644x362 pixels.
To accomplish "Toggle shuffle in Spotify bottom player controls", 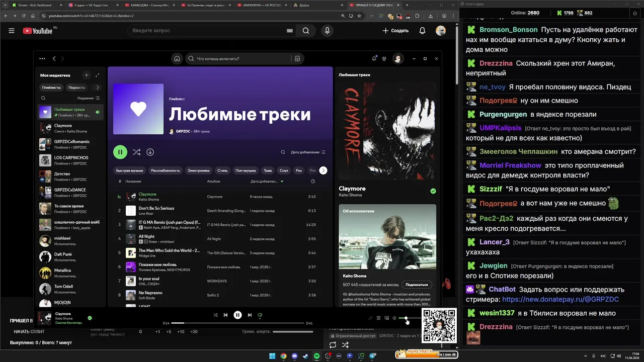I will point(215,315).
